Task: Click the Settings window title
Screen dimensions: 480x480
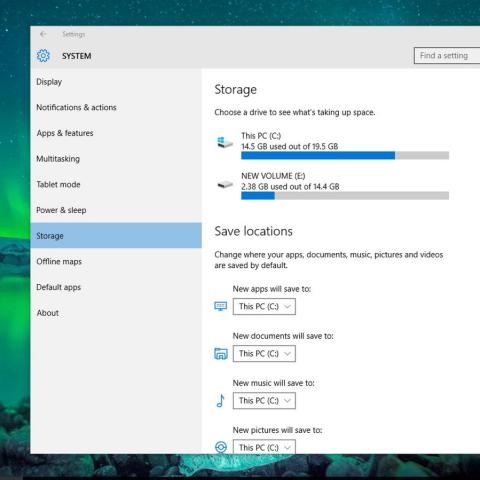Action: (73, 34)
